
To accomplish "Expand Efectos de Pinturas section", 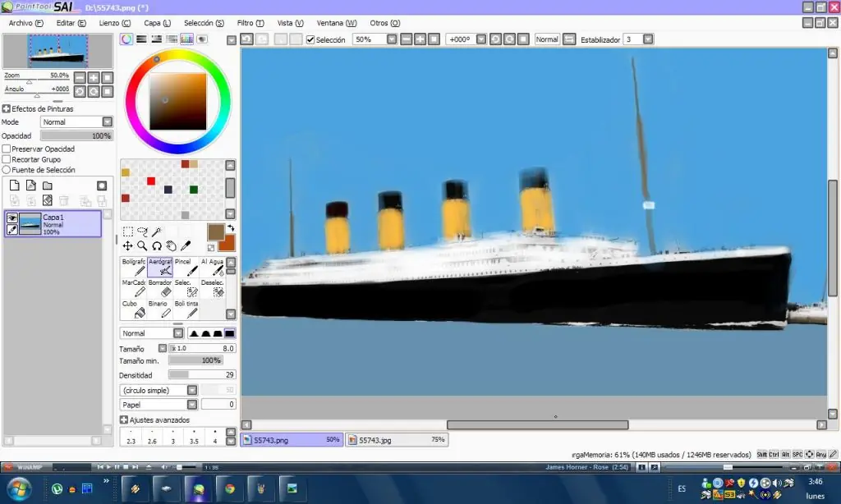I will click(x=7, y=109).
